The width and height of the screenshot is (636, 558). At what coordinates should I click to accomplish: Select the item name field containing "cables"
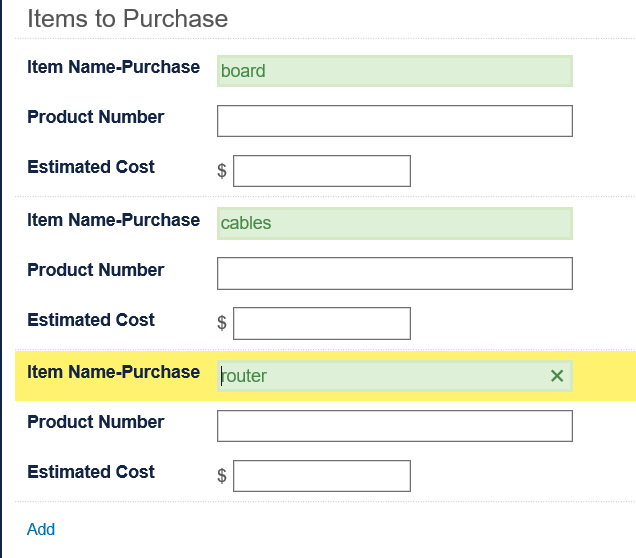coord(394,223)
